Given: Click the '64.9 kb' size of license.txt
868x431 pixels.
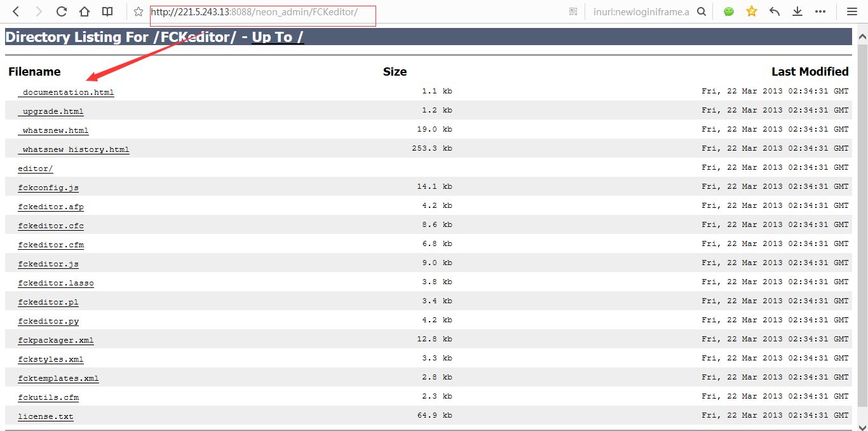Looking at the screenshot, I should (x=435, y=415).
